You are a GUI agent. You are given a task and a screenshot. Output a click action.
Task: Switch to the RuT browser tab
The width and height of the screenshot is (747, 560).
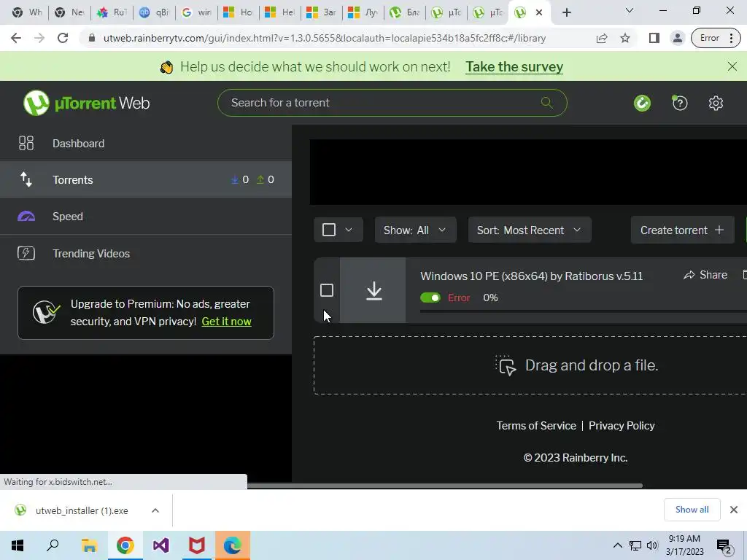pyautogui.click(x=112, y=12)
